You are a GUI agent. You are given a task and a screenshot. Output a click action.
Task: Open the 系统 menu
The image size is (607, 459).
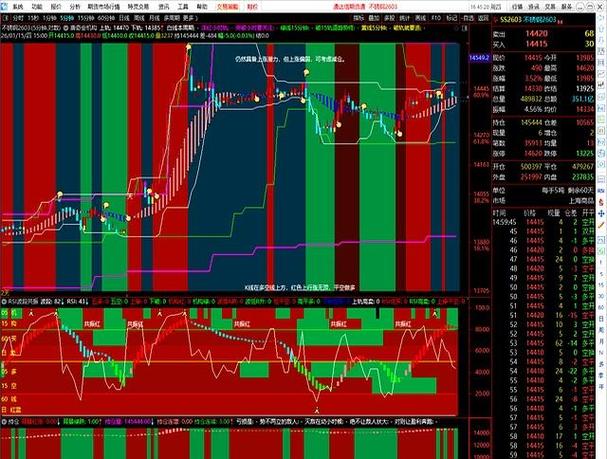[x=18, y=7]
